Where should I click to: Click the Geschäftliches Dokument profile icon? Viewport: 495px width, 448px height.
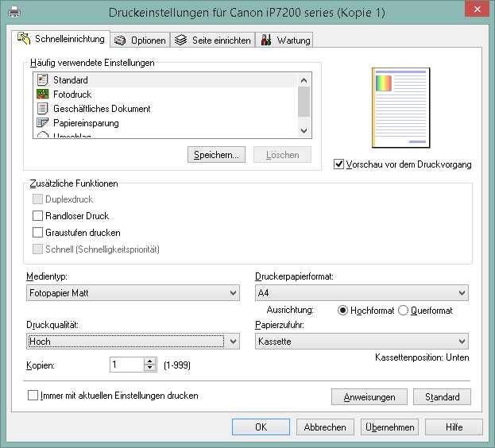[x=43, y=109]
